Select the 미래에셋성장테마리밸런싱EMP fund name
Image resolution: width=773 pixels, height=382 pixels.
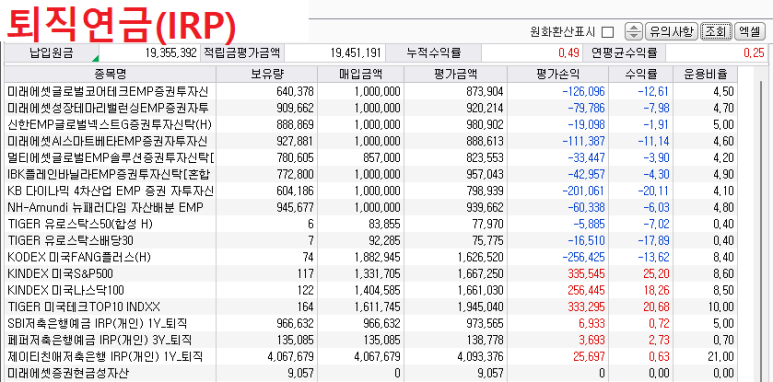tap(107, 108)
